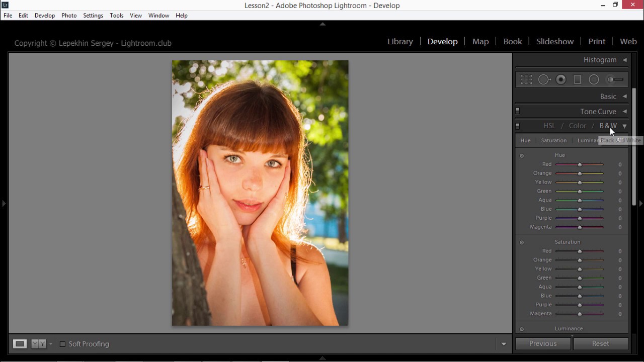Click the Saturation Magenta slider
The height and width of the screenshot is (362, 644).
tap(580, 314)
